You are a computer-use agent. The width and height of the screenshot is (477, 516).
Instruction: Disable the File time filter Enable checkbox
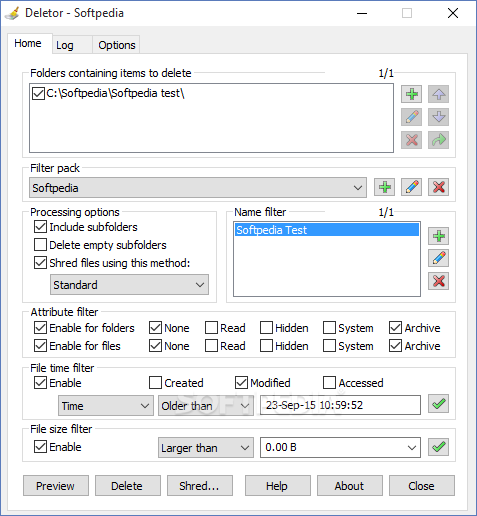click(x=40, y=383)
